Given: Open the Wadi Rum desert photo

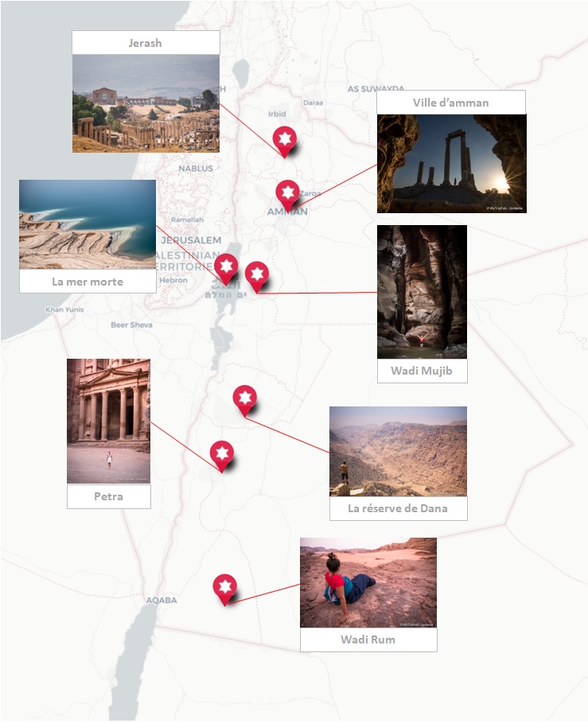Looking at the screenshot, I should click(x=368, y=582).
